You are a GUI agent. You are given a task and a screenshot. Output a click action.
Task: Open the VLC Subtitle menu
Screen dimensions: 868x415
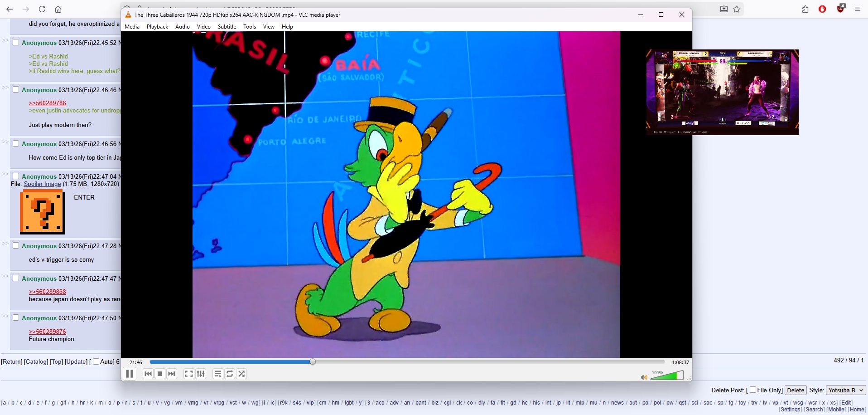pos(227,27)
